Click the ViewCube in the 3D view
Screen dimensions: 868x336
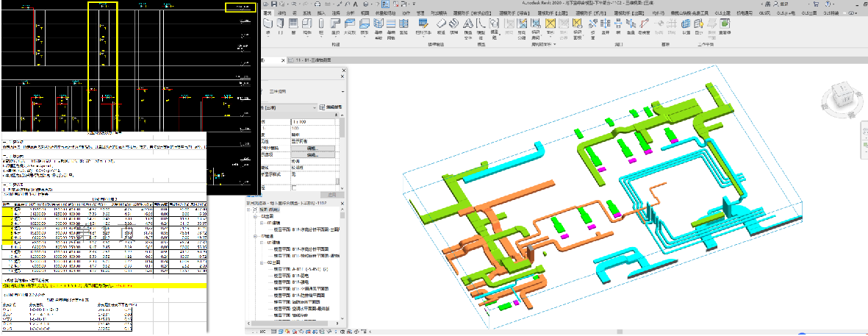coord(843,95)
